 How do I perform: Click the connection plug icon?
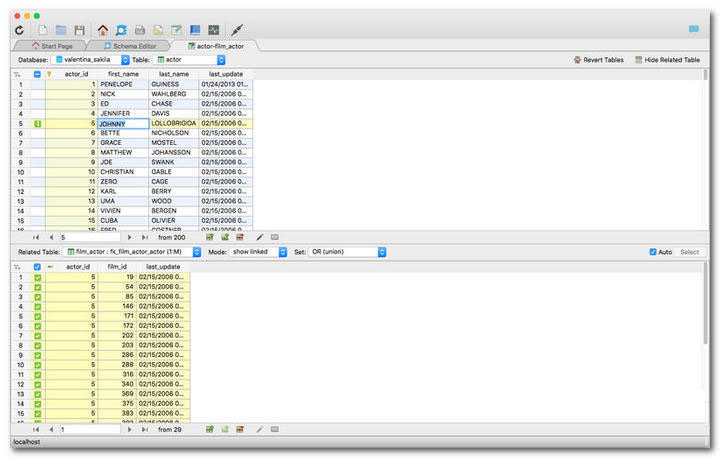coord(237,30)
